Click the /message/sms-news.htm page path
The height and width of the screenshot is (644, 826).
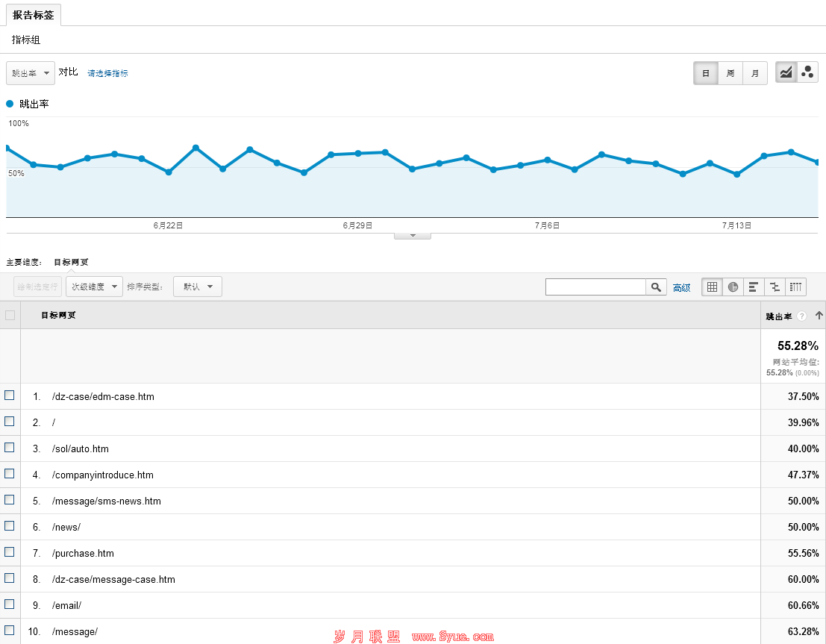click(x=107, y=501)
